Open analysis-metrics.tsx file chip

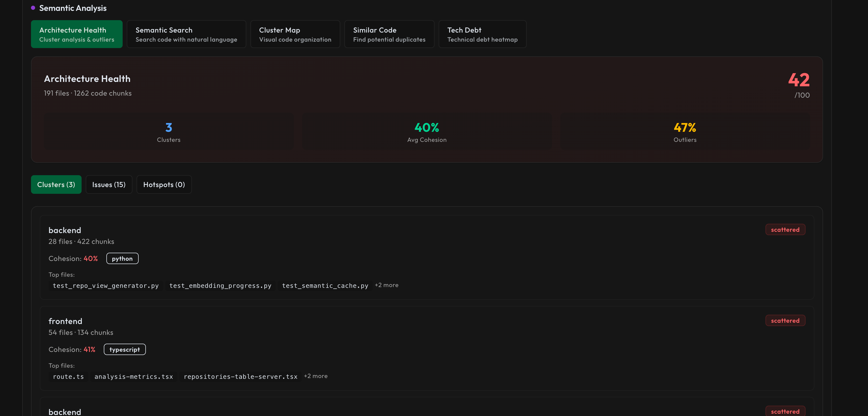pos(133,376)
